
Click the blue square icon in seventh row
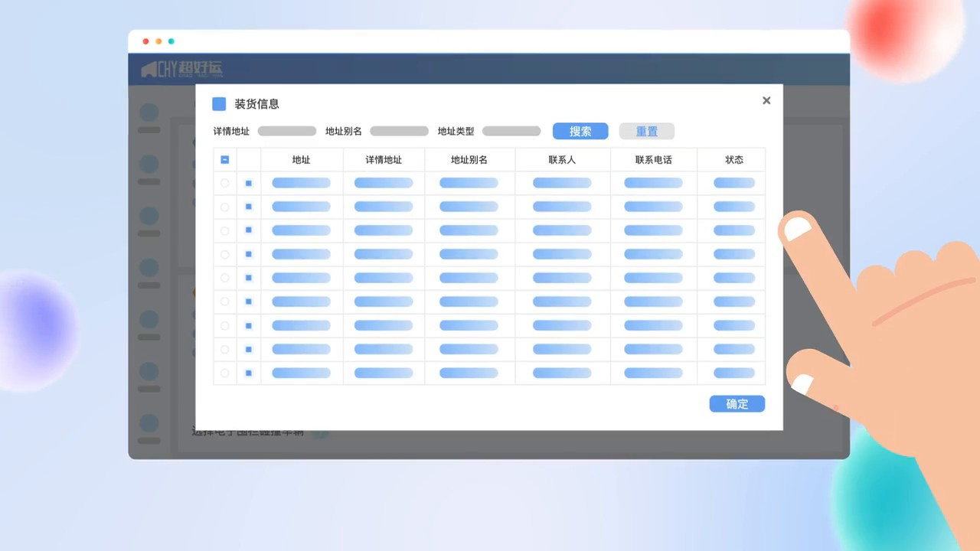pos(249,326)
